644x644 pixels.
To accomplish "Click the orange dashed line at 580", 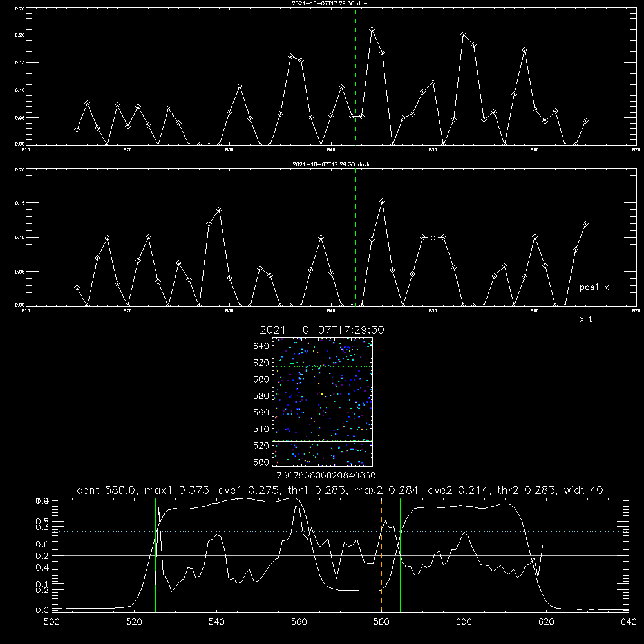I will (x=381, y=555).
